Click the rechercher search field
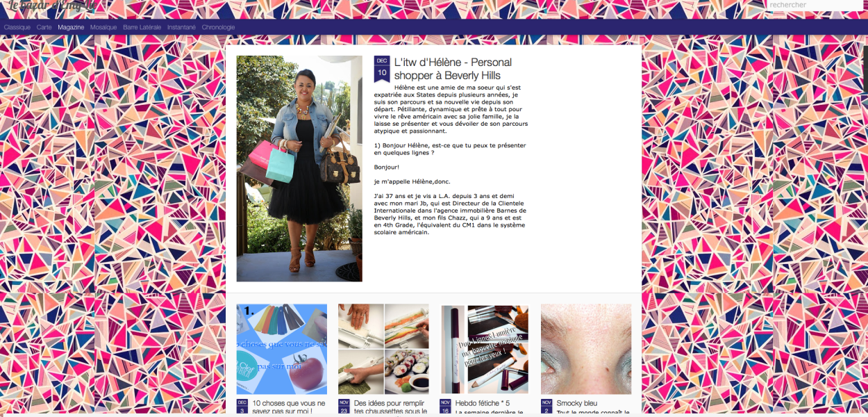The image size is (868, 417). coord(814,5)
